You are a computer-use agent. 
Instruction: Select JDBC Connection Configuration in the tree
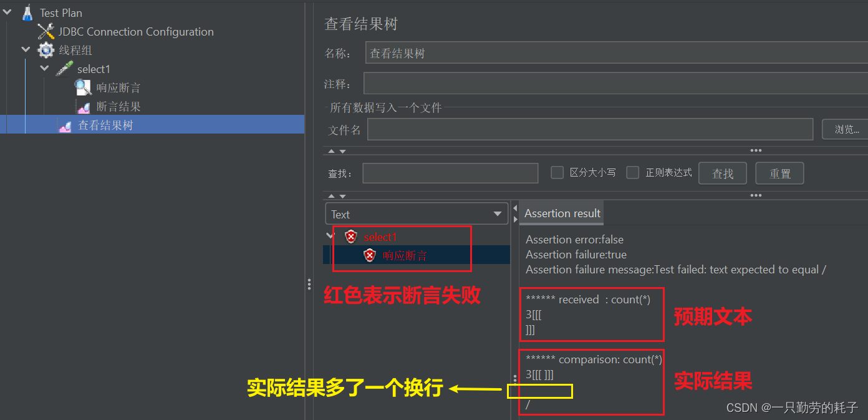click(x=136, y=31)
